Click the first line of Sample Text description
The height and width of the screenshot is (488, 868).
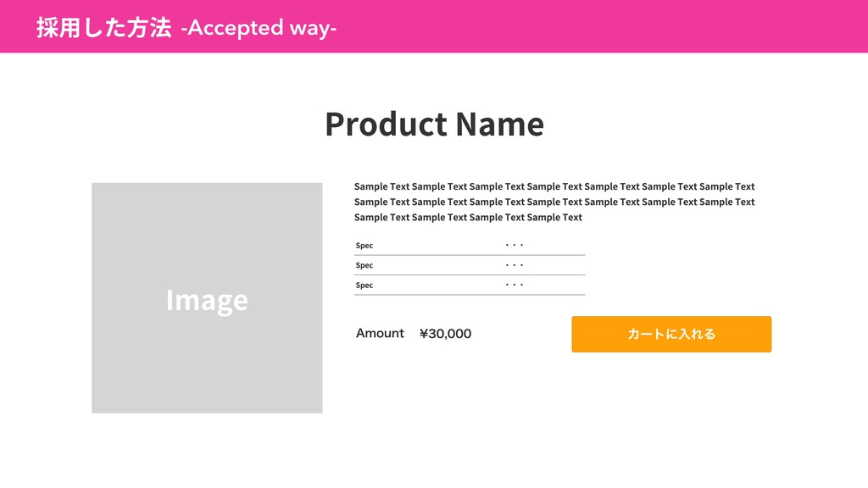tap(554, 186)
